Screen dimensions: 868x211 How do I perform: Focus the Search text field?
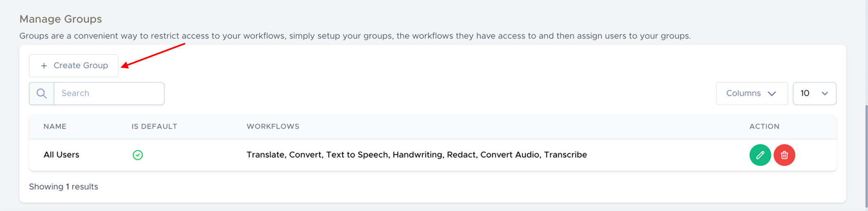coord(109,93)
